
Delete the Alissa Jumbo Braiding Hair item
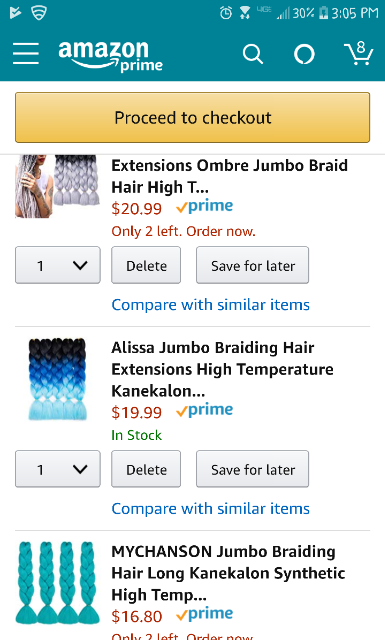146,469
